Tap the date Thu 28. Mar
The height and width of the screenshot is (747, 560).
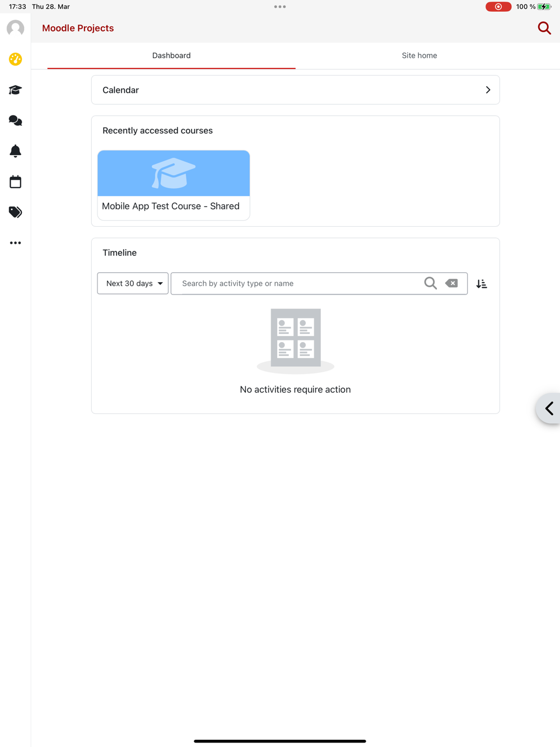coord(51,7)
